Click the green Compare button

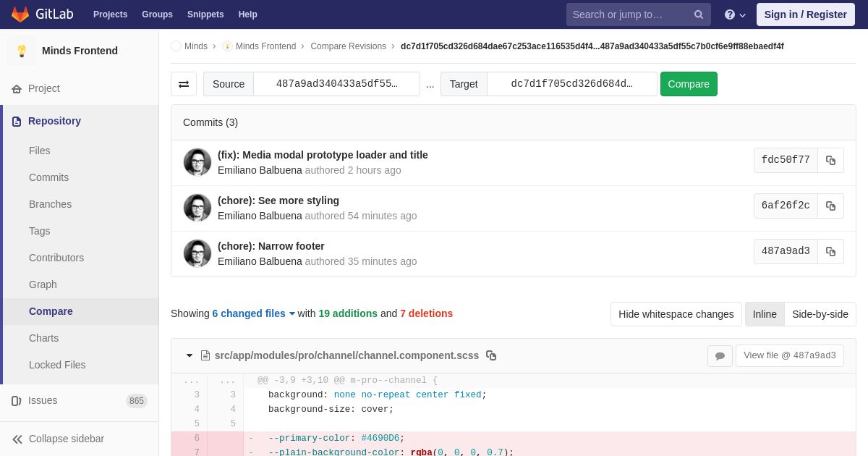pyautogui.click(x=689, y=84)
